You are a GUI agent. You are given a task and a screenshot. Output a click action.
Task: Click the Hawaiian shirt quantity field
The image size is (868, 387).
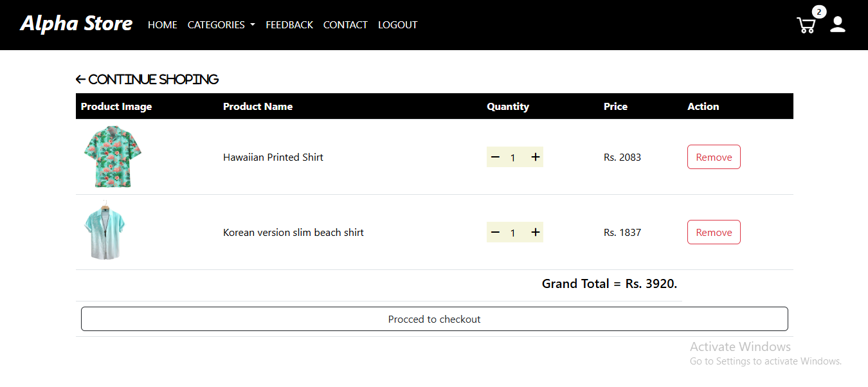(x=513, y=157)
